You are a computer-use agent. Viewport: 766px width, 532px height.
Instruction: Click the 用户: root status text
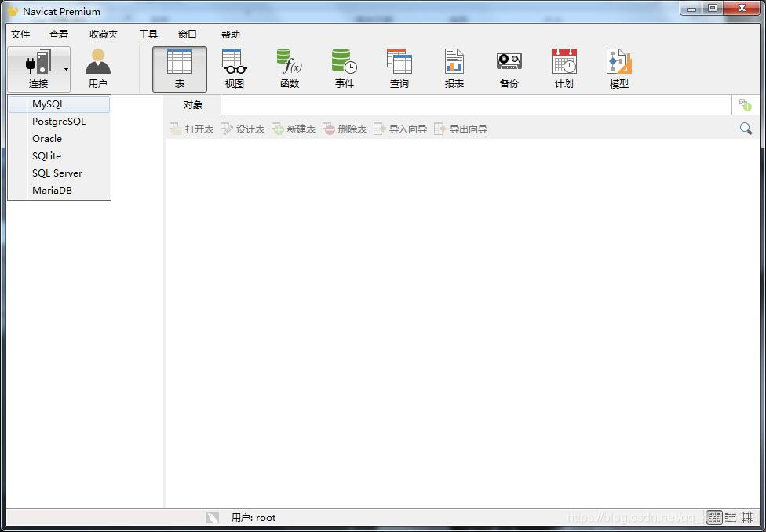[254, 517]
